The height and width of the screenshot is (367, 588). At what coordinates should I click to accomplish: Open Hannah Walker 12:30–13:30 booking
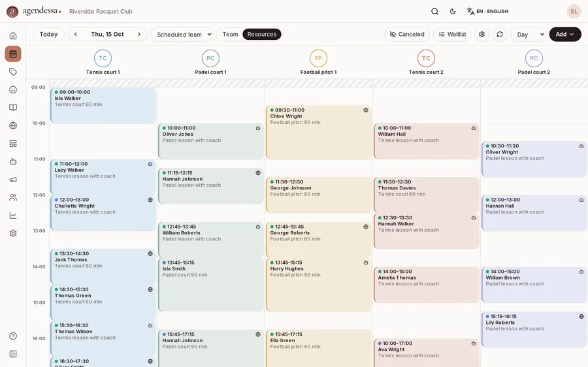[x=427, y=231]
